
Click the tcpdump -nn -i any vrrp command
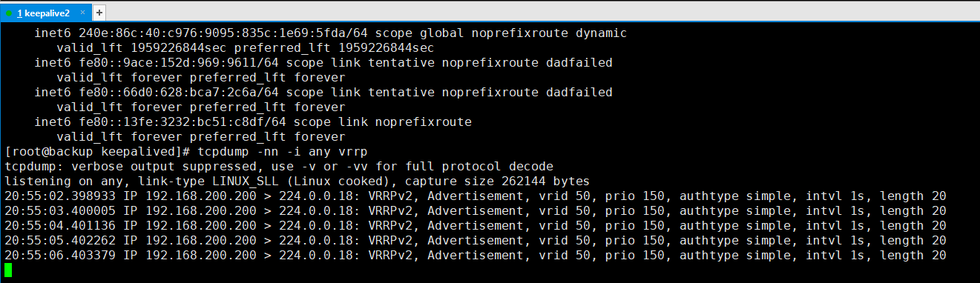(x=286, y=151)
